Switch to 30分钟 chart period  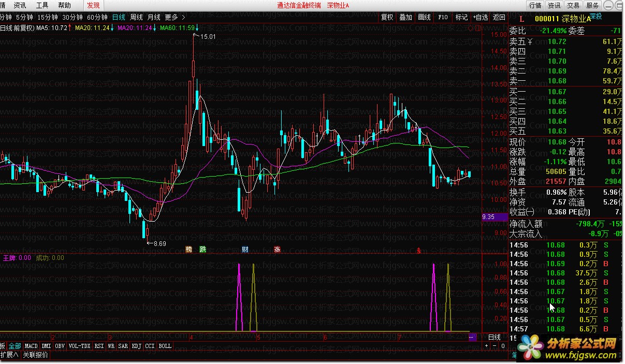tap(72, 17)
